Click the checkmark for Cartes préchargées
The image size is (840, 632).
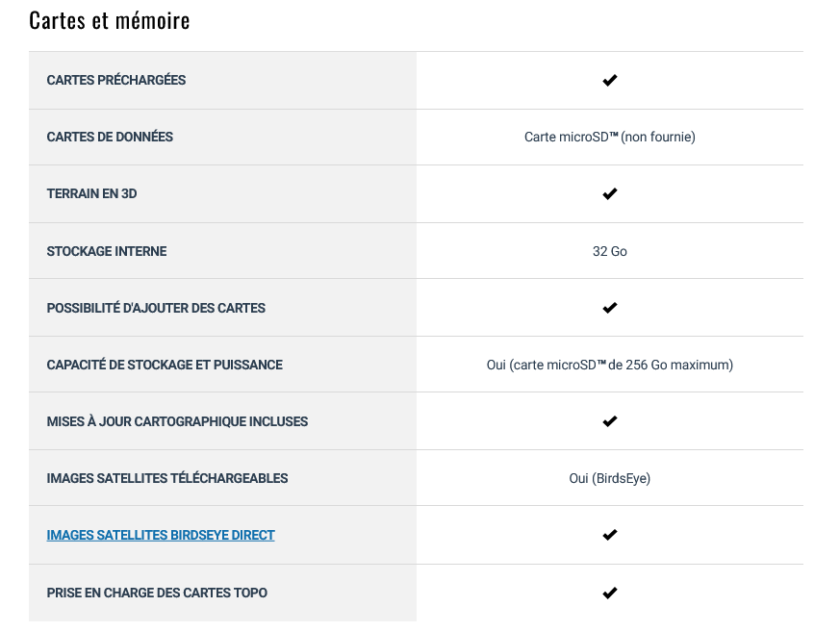pos(610,81)
